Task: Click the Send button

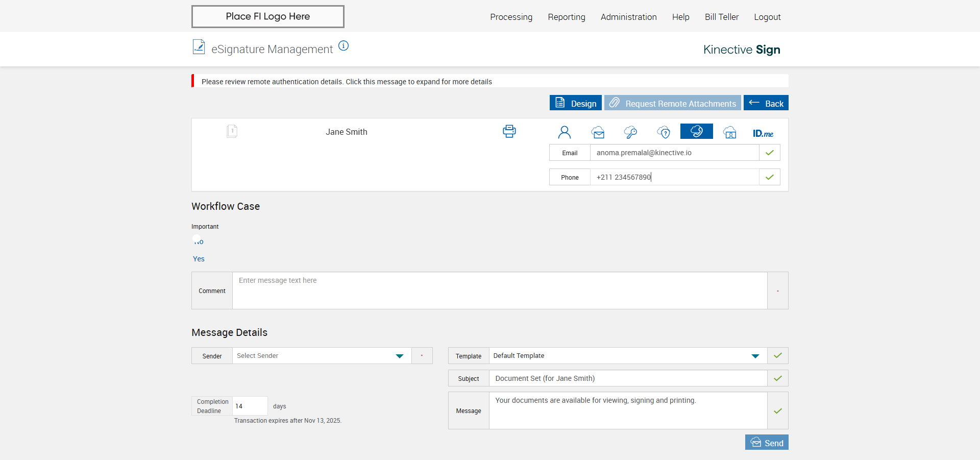Action: pyautogui.click(x=767, y=443)
